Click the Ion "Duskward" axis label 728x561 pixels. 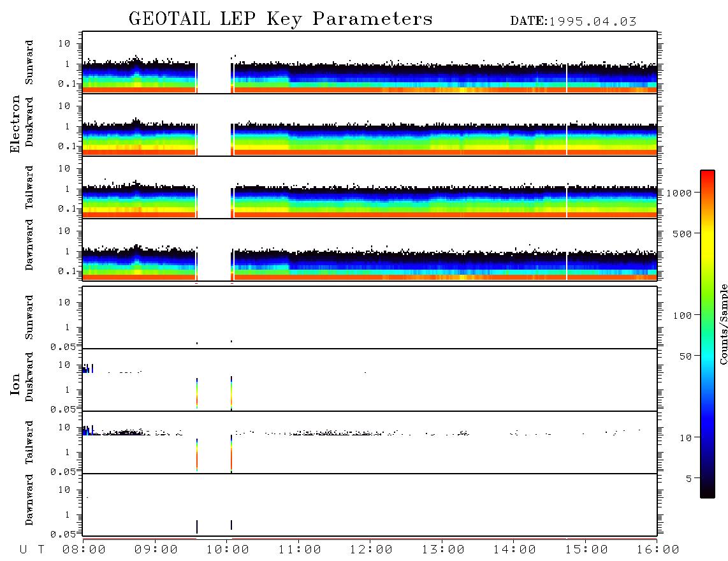click(x=29, y=377)
